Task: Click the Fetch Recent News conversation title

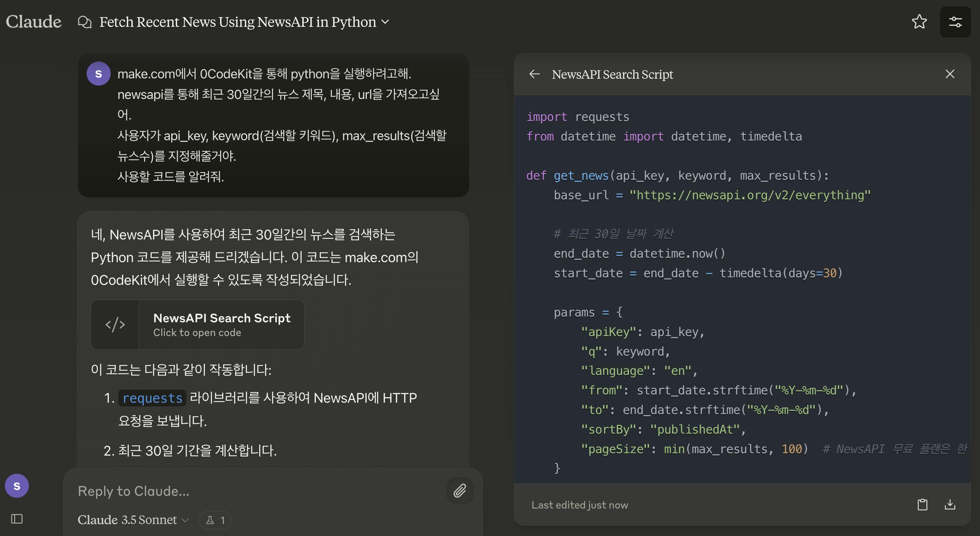Action: tap(237, 22)
